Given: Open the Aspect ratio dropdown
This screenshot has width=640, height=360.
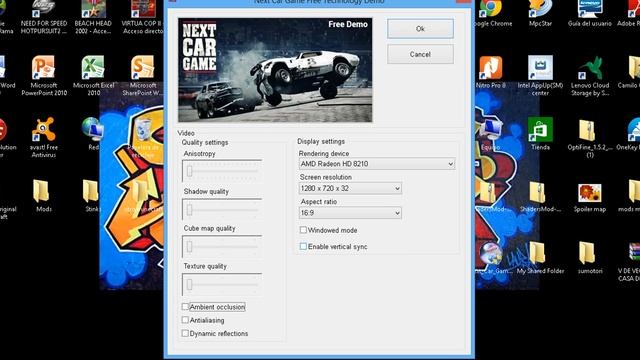Looking at the screenshot, I should [350, 213].
